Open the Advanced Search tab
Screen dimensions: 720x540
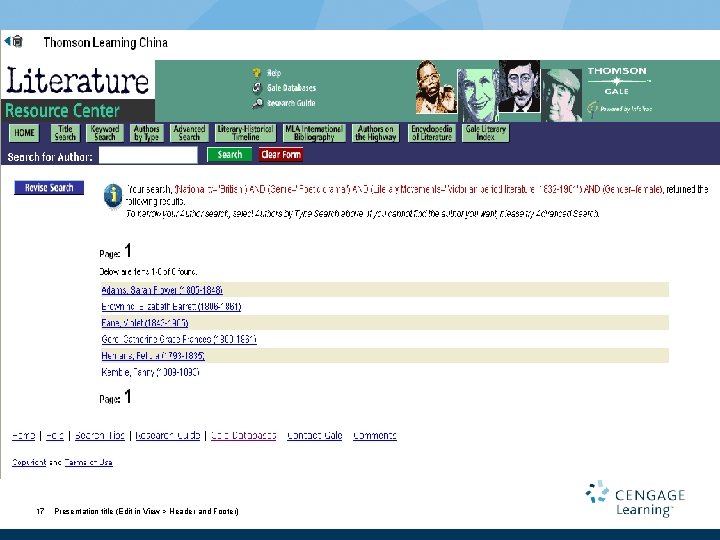pyautogui.click(x=189, y=133)
